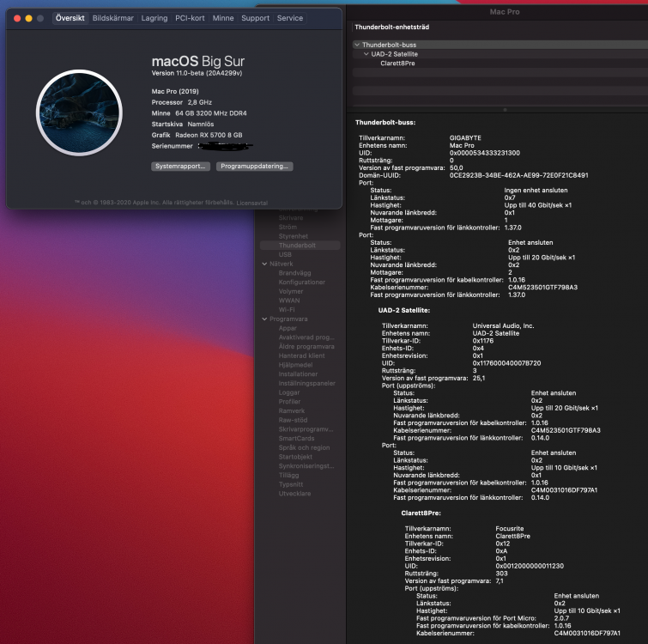Select Wi-Fi in the sidebar

[287, 310]
